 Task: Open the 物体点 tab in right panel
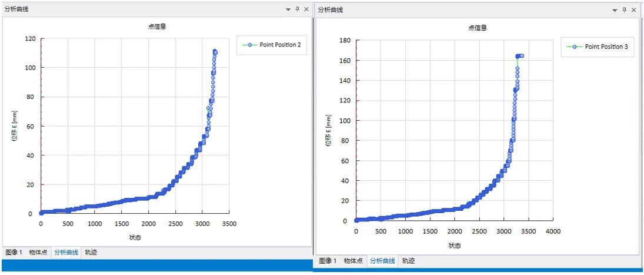[353, 260]
